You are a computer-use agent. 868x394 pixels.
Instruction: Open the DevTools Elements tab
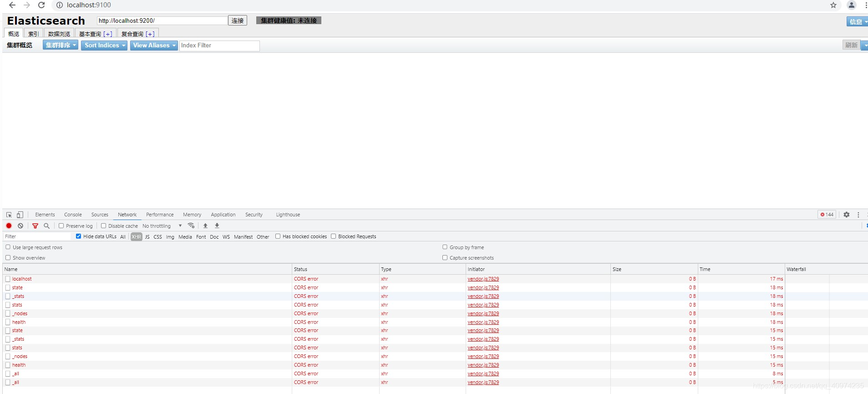(x=45, y=215)
